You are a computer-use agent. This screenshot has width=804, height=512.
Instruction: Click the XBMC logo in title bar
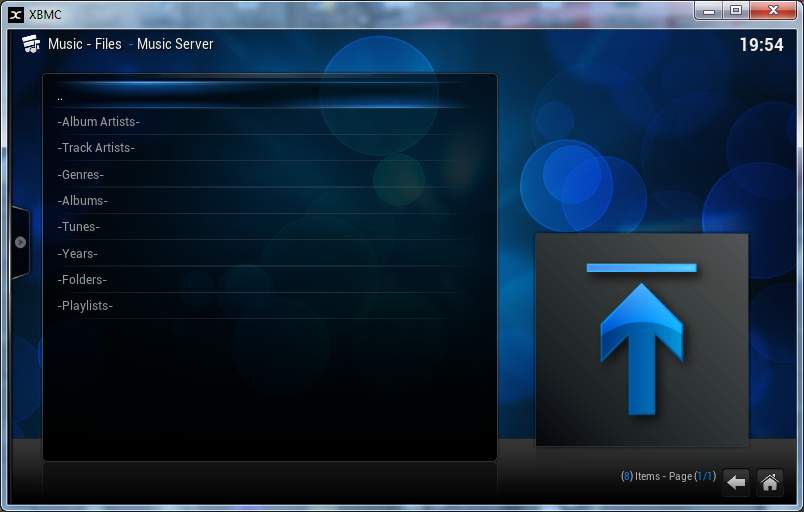pos(16,14)
